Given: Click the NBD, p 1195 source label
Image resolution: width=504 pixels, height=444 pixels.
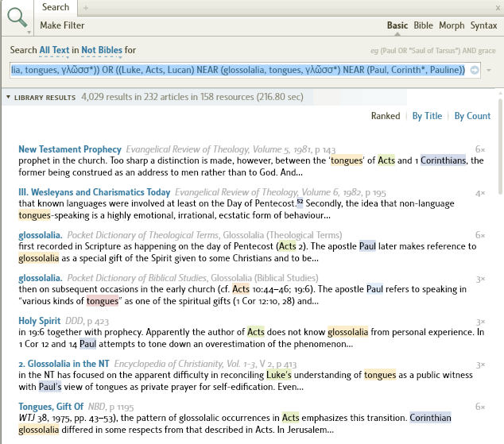Looking at the screenshot, I should pos(110,407).
